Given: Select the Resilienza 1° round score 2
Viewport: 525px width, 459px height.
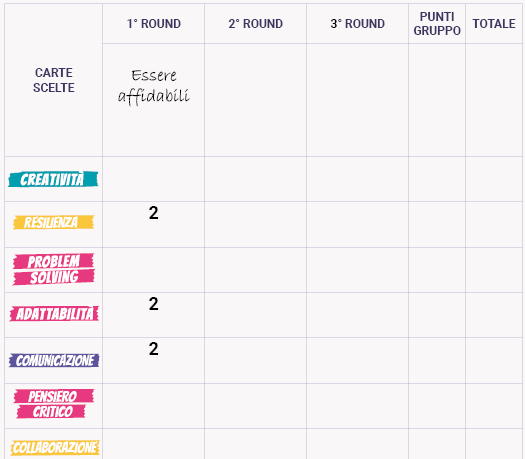Looking at the screenshot, I should click(x=154, y=213).
